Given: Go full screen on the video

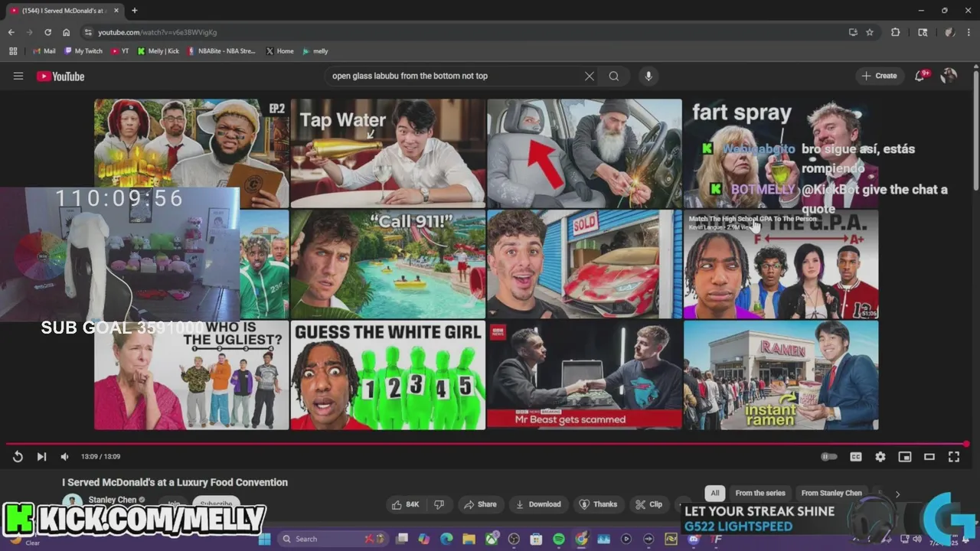Looking at the screenshot, I should click(x=954, y=457).
